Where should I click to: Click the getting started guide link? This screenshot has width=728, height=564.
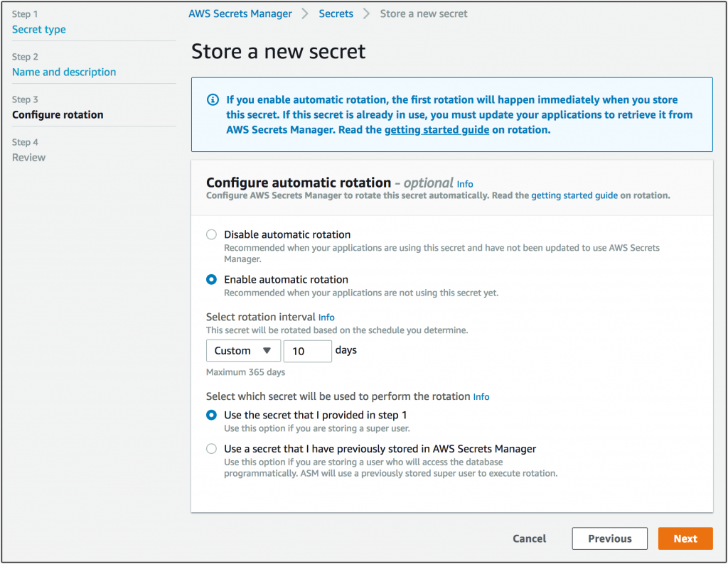[x=437, y=129]
